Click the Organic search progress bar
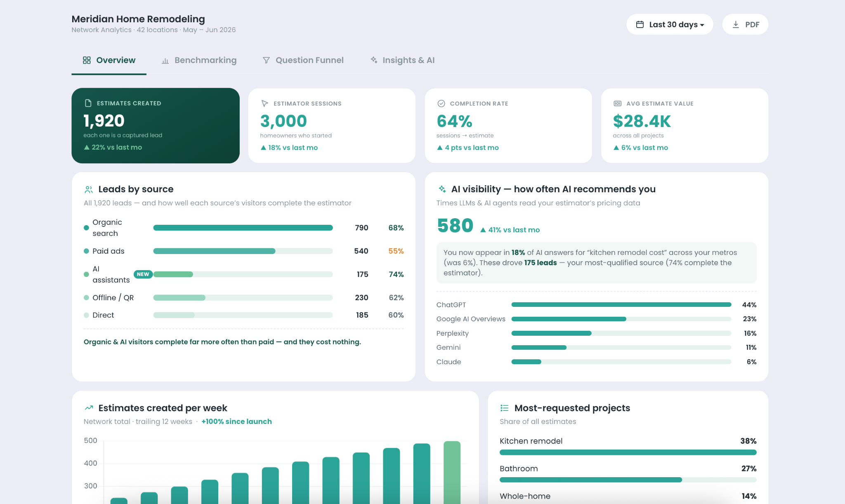This screenshot has width=845, height=504. pos(243,228)
